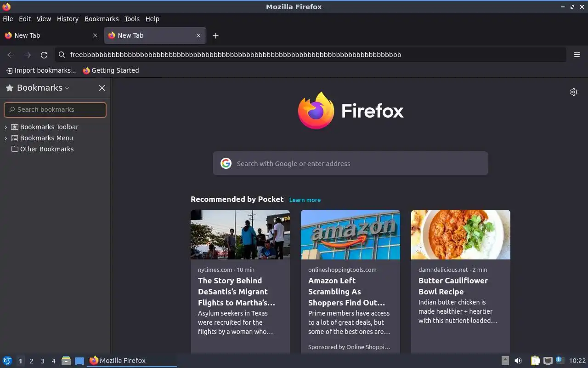Screen dimensions: 588x368
Task: Go forward with the forward arrow
Action: [x=28, y=55]
